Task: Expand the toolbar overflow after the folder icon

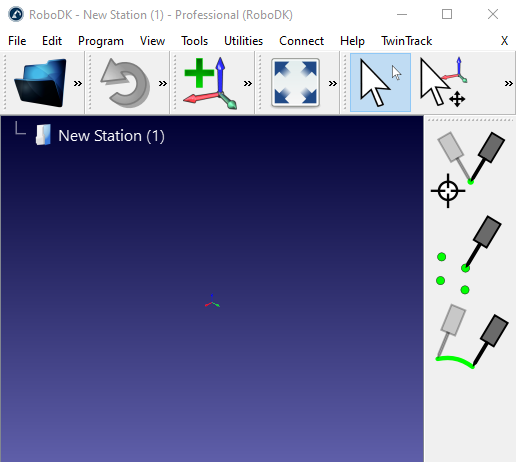Action: point(78,83)
